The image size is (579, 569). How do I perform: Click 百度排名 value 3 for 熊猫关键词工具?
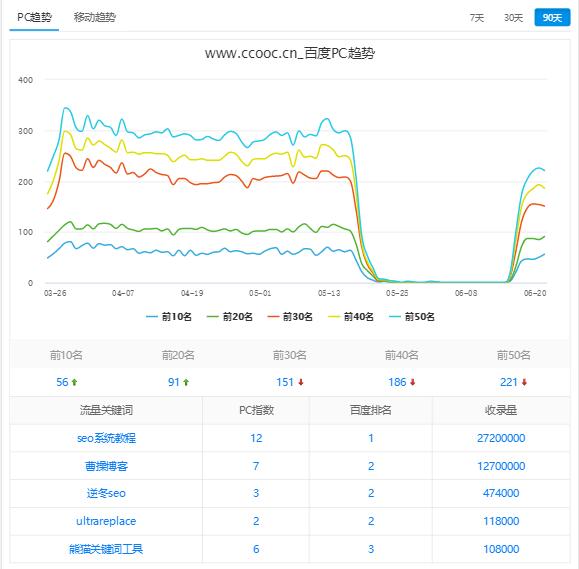pyautogui.click(x=371, y=549)
